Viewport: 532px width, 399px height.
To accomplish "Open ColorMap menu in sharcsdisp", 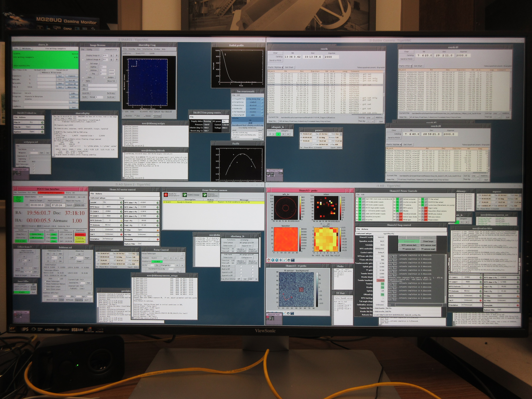I will tap(132, 49).
